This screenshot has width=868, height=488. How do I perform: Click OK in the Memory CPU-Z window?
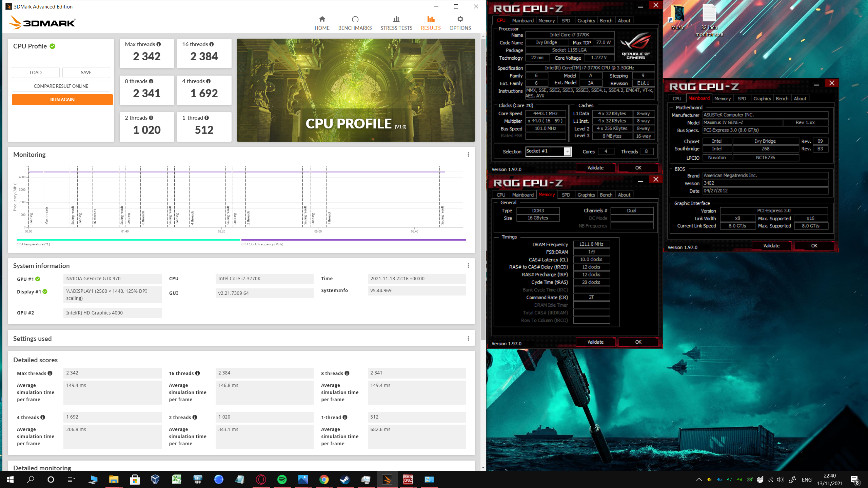click(x=638, y=342)
